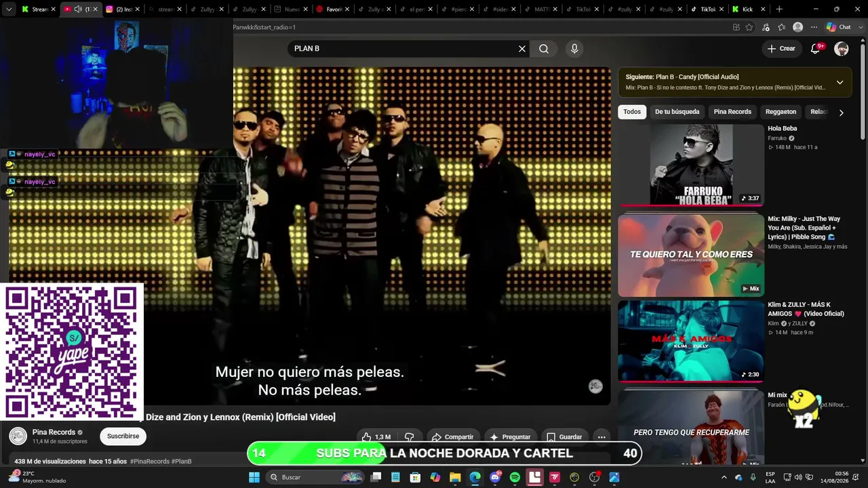This screenshot has height=488, width=868.
Task: Open the Pina Records channel avatar
Action: point(18,436)
